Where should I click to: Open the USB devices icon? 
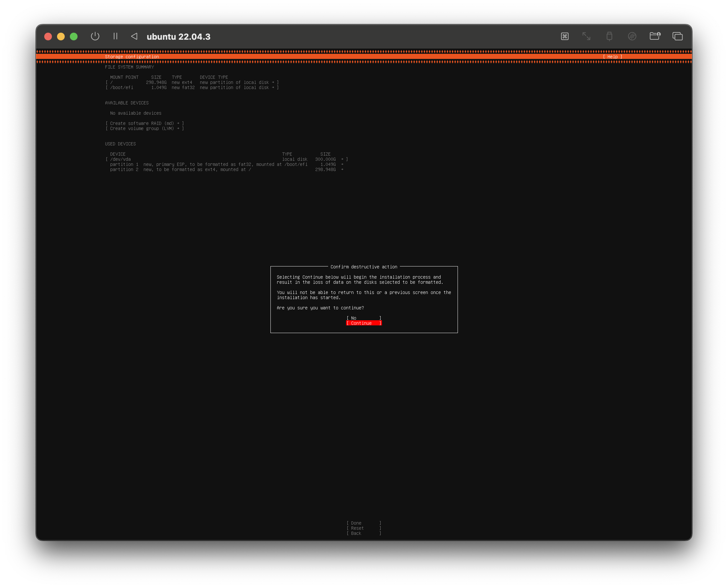(609, 36)
